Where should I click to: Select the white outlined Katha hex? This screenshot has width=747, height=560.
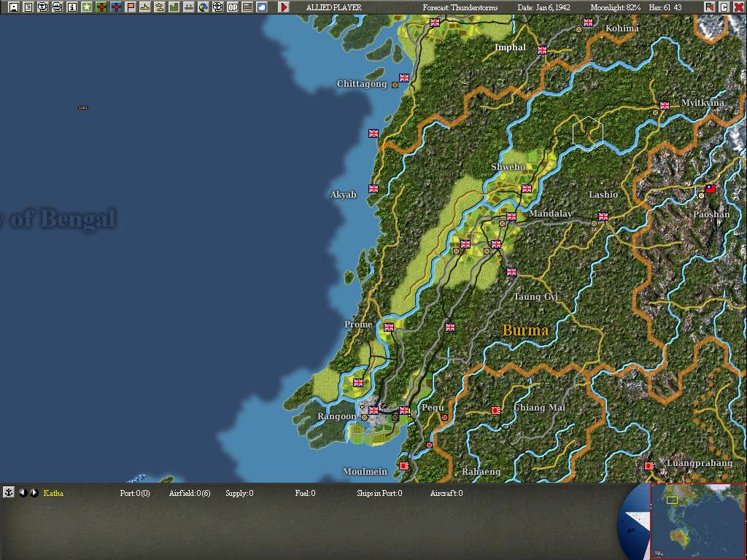coord(588,134)
